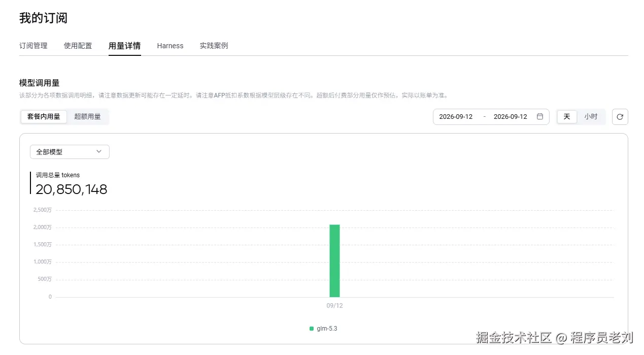Viewport: 644px width, 355px height.
Task: Switch to 套餐内用量 view
Action: (x=44, y=117)
